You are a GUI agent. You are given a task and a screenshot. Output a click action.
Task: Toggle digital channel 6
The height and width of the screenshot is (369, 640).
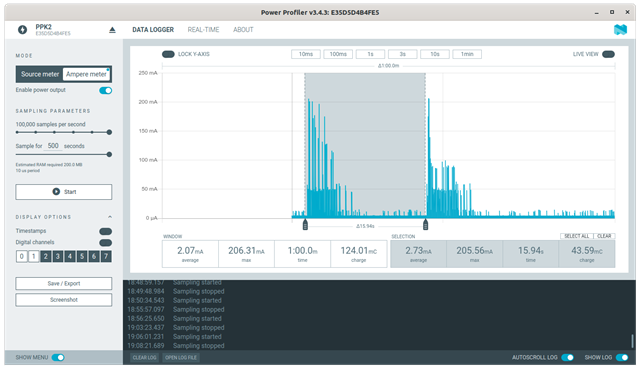pyautogui.click(x=94, y=256)
